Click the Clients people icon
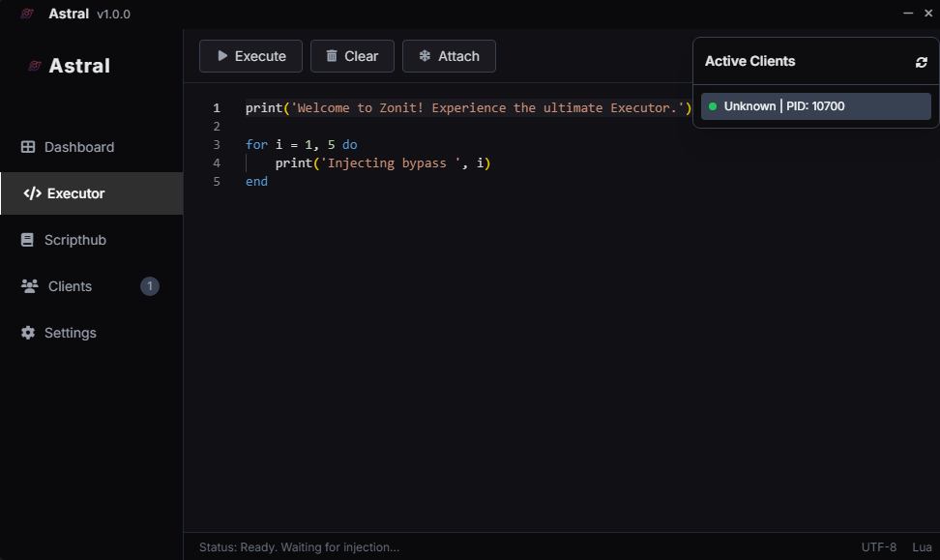The image size is (940, 560). (x=29, y=286)
